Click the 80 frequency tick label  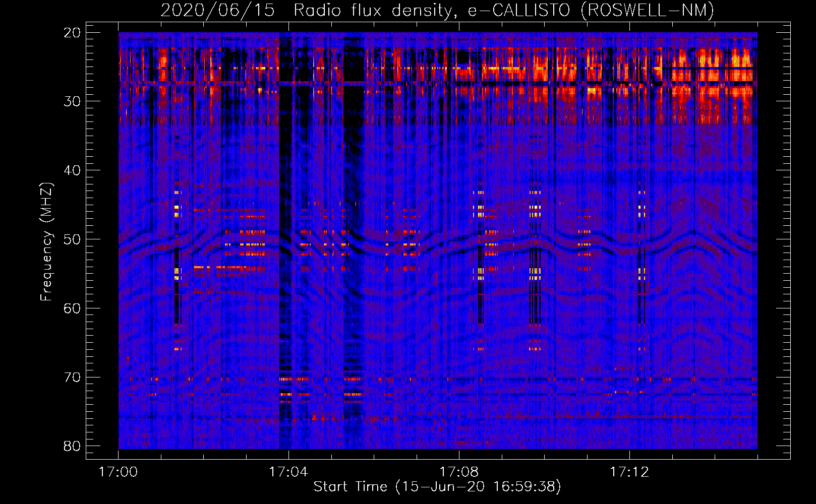(72, 446)
